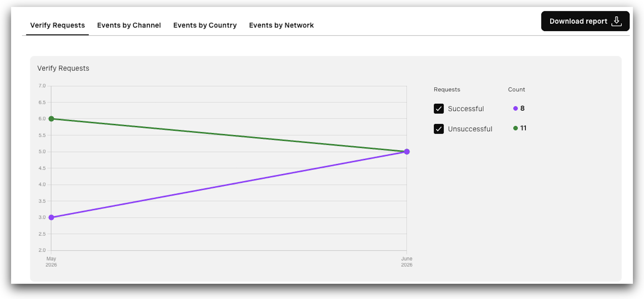
Task: Click the 2.0 y-axis label
Action: 42,250
